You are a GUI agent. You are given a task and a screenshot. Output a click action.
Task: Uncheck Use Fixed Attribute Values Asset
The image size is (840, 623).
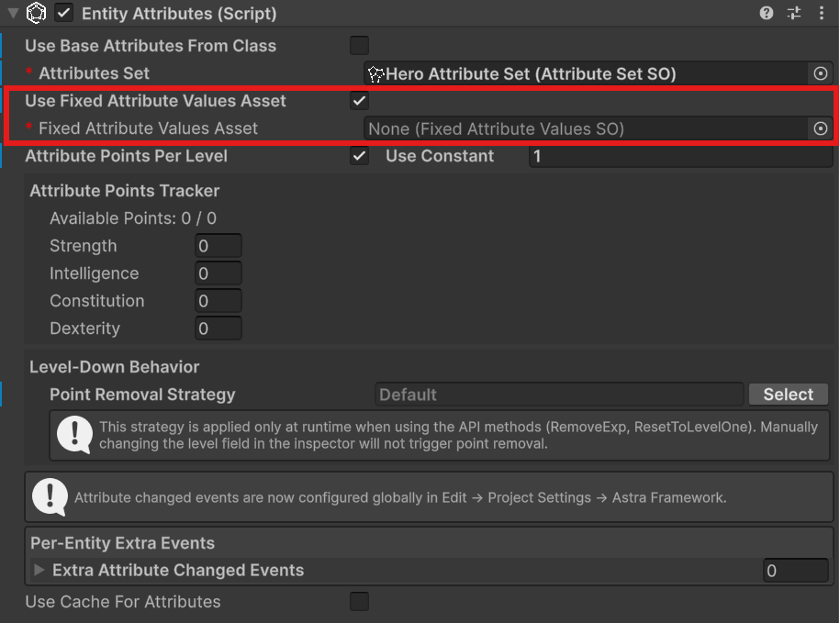tap(360, 101)
